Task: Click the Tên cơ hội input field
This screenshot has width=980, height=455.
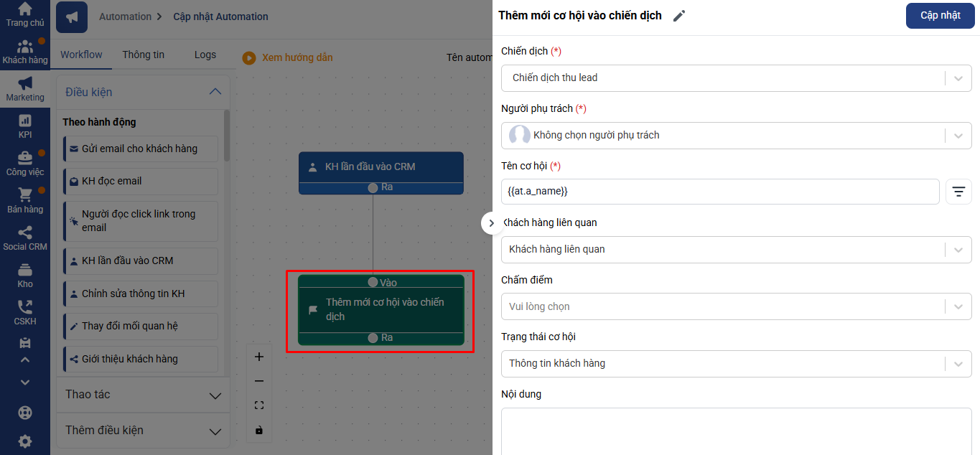Action: (720, 192)
